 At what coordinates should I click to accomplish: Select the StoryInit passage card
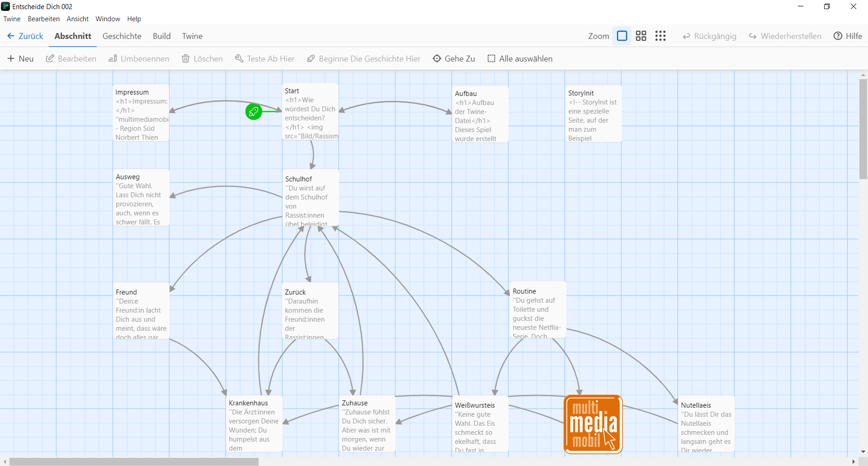(x=593, y=114)
